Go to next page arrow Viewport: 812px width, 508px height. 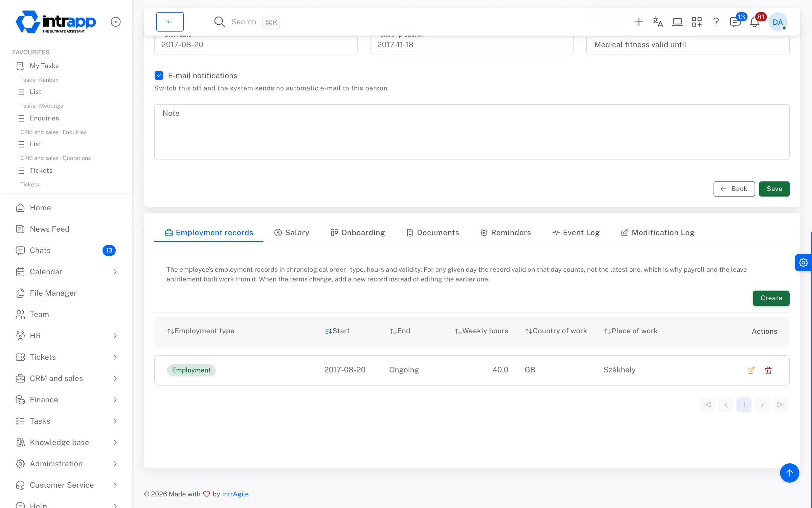[x=762, y=405]
